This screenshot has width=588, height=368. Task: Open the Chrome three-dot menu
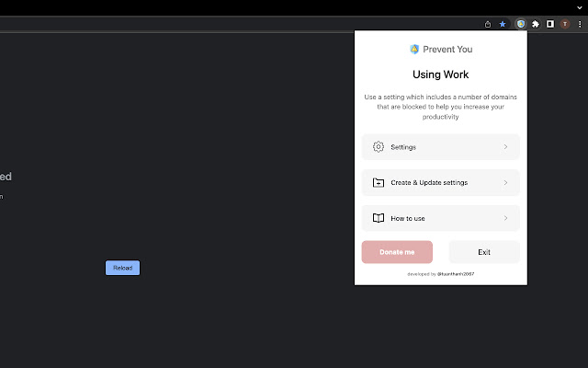pyautogui.click(x=580, y=24)
